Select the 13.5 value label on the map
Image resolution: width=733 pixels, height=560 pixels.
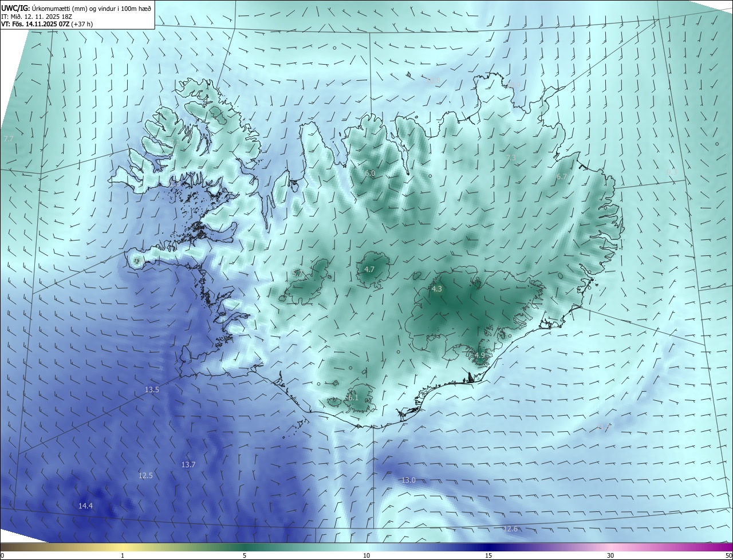(152, 389)
